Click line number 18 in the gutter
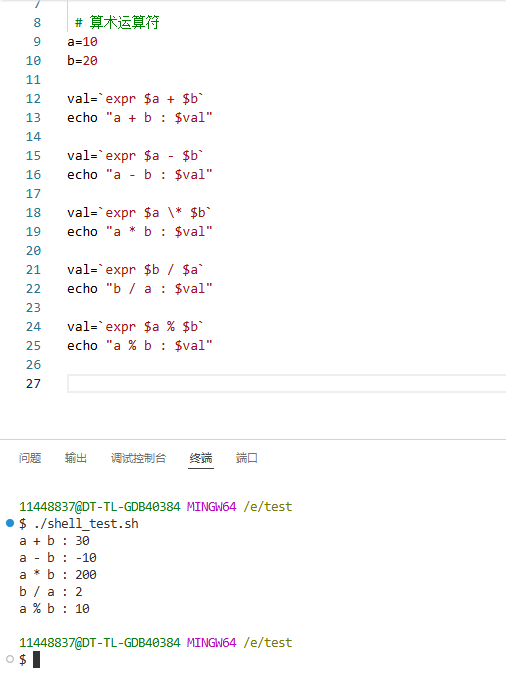 click(x=33, y=213)
